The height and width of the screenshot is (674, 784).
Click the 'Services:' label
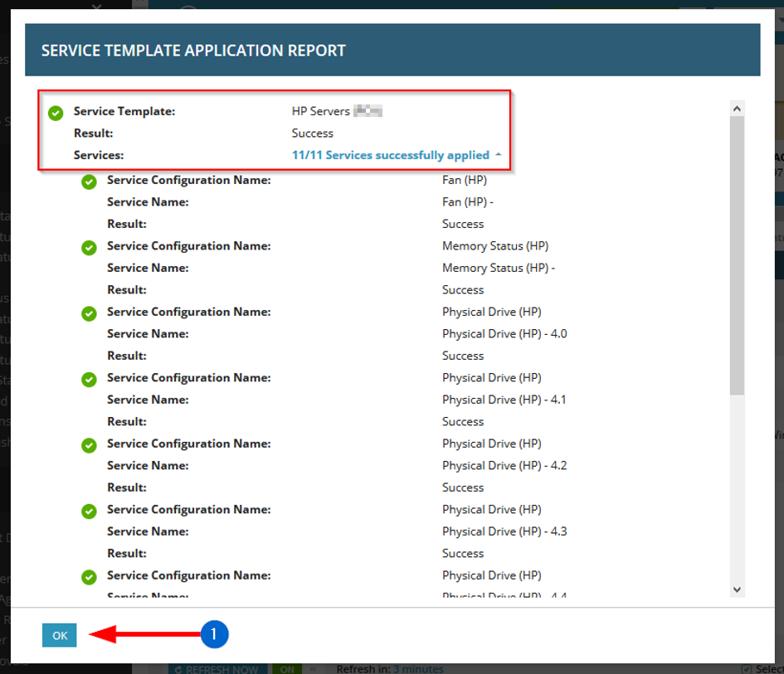pos(99,155)
